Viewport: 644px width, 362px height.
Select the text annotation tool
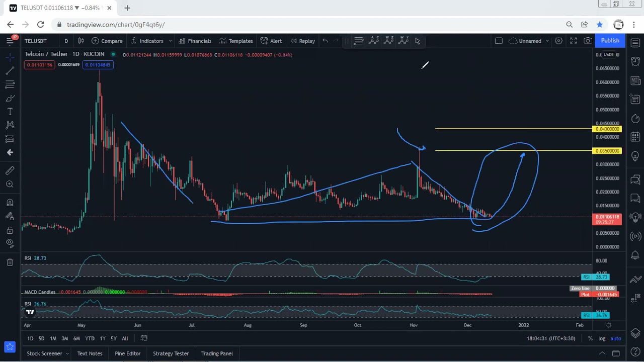point(10,112)
